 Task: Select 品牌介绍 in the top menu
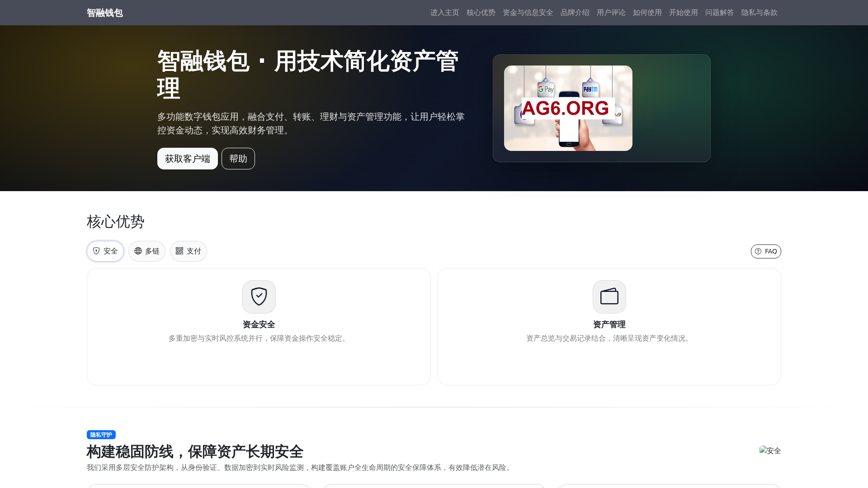coord(575,13)
